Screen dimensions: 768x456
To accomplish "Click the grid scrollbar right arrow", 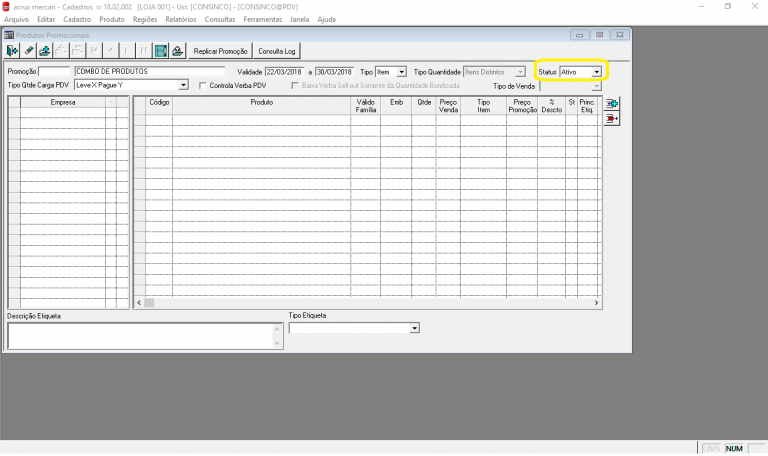I will tap(596, 303).
